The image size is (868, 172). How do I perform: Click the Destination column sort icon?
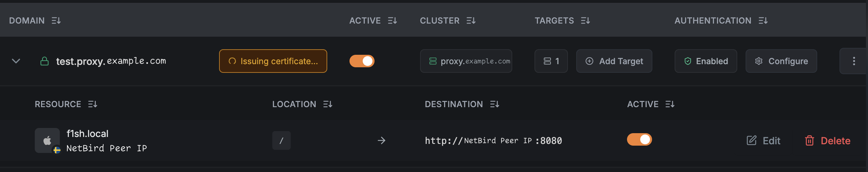click(x=495, y=104)
